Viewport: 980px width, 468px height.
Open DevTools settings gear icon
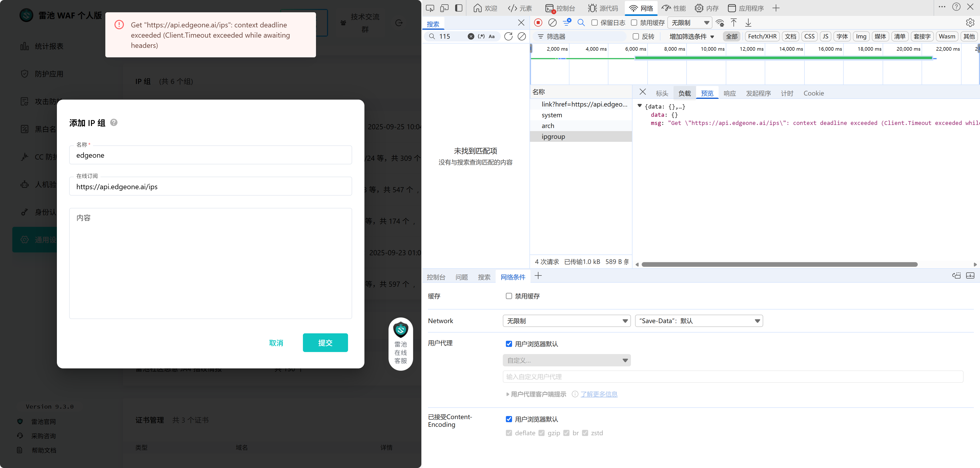click(x=970, y=23)
